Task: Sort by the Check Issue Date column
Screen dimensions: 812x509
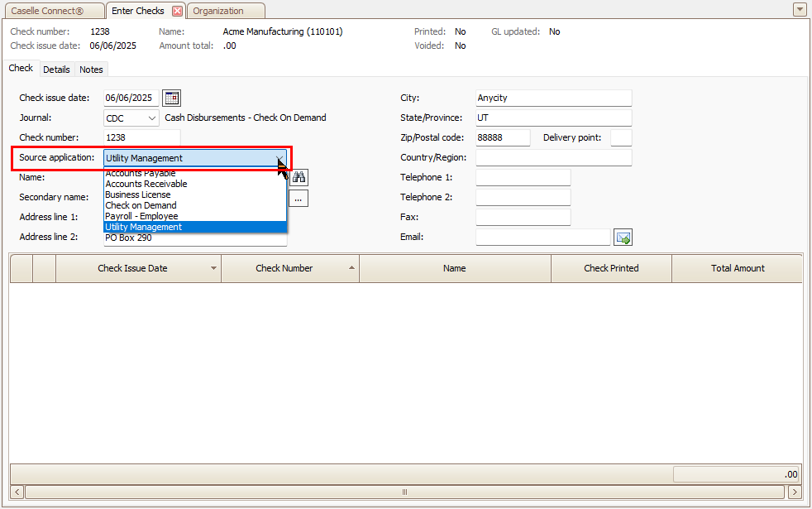Action: pyautogui.click(x=132, y=268)
